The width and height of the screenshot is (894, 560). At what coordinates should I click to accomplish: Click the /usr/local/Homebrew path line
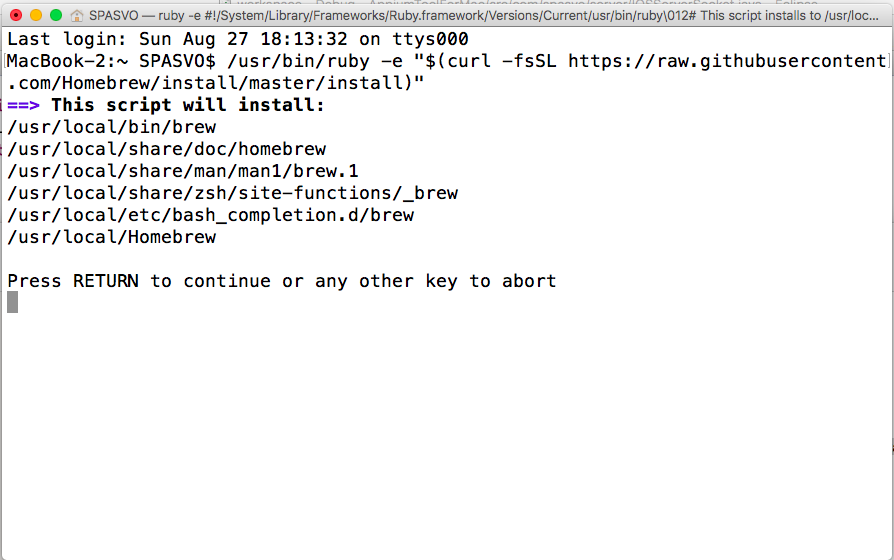click(112, 237)
